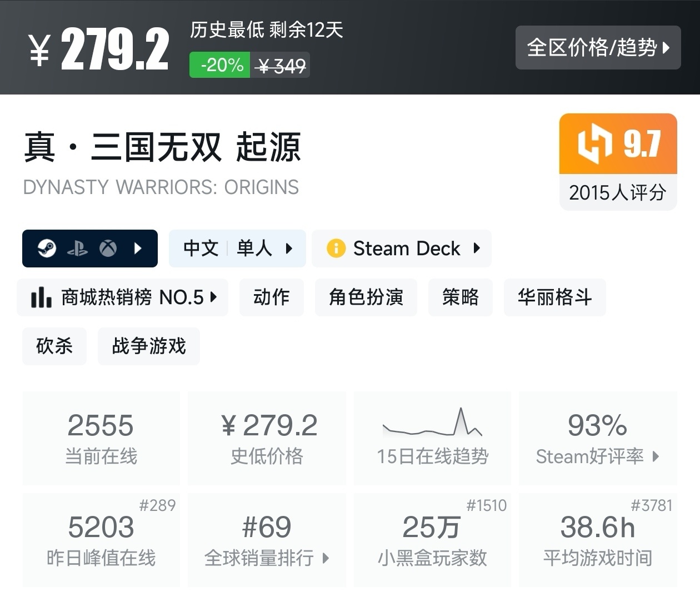Click the Steam platform icon
The image size is (700, 591).
47,249
